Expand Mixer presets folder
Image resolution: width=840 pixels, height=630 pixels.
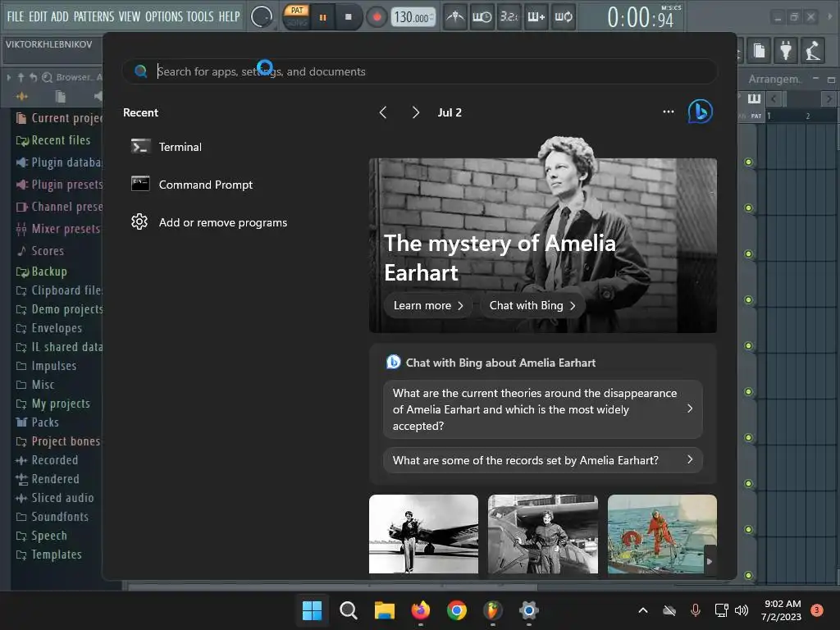(58, 229)
